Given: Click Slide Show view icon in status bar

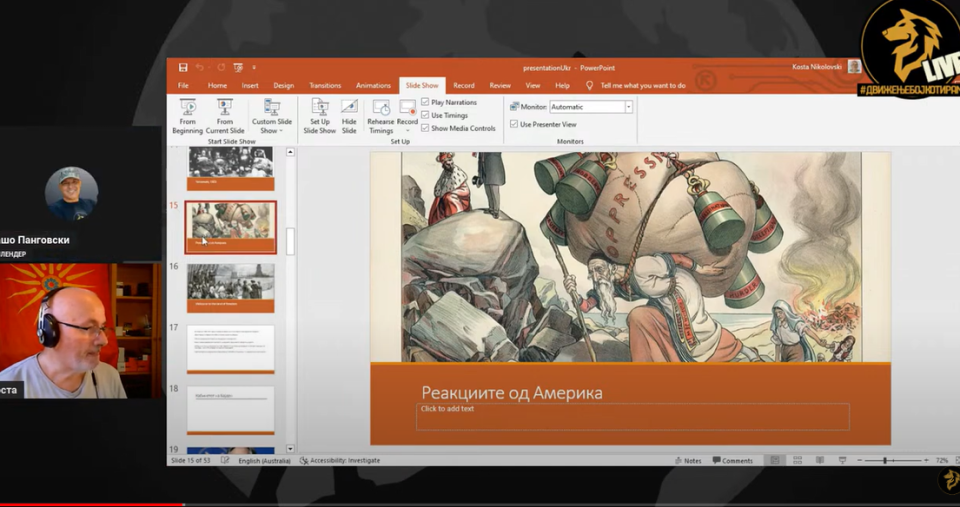Looking at the screenshot, I should click(842, 460).
